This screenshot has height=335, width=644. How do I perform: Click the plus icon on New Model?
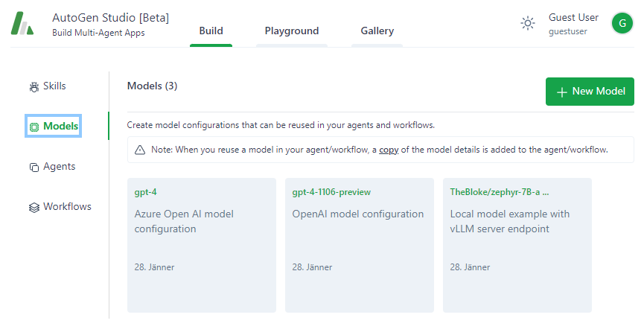[x=562, y=92]
